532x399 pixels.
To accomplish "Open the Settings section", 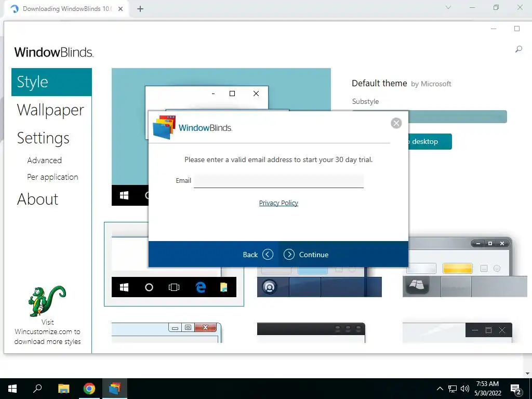I will pyautogui.click(x=43, y=138).
